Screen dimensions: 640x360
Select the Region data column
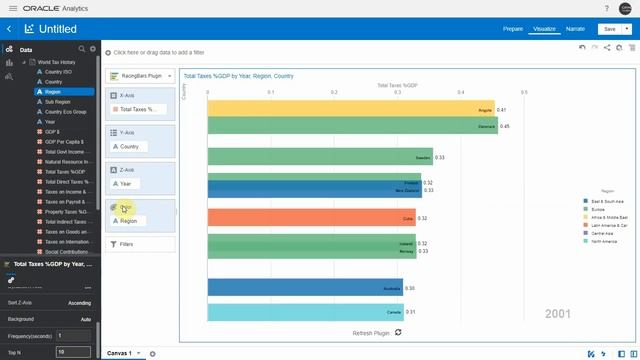click(x=64, y=92)
